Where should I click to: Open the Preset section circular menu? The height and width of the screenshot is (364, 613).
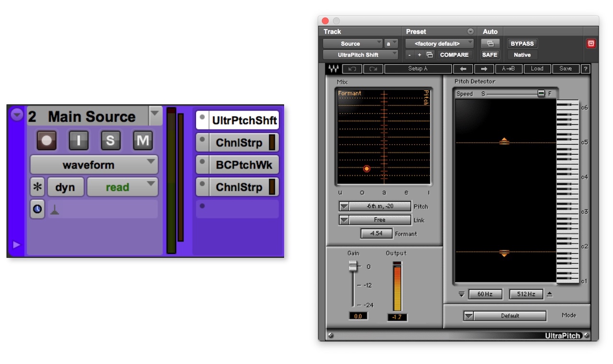470,32
